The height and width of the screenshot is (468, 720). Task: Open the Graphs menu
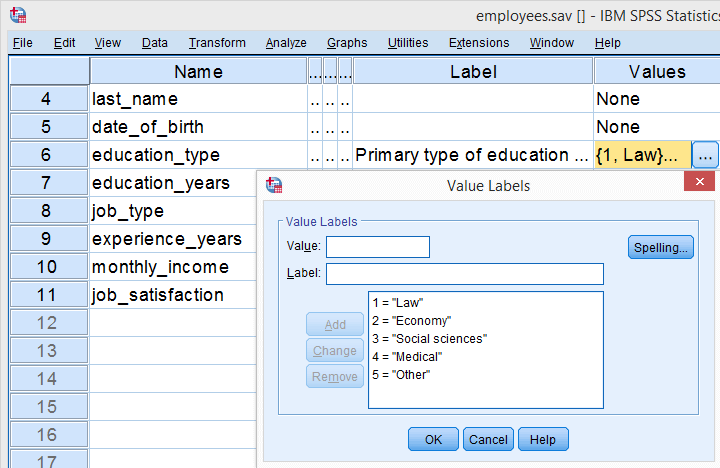pos(347,43)
